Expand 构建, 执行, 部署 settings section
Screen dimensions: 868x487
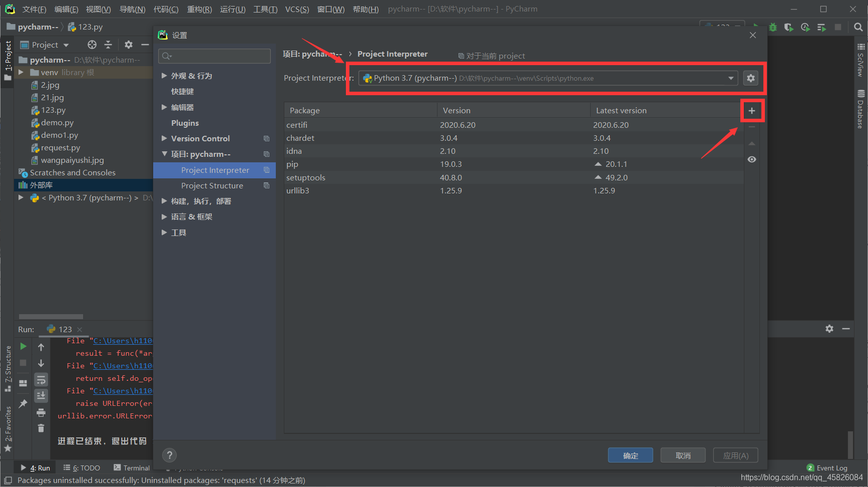pyautogui.click(x=164, y=201)
